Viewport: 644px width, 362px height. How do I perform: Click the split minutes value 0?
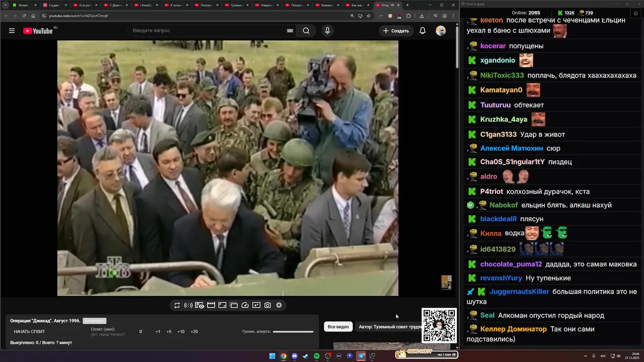click(140, 332)
